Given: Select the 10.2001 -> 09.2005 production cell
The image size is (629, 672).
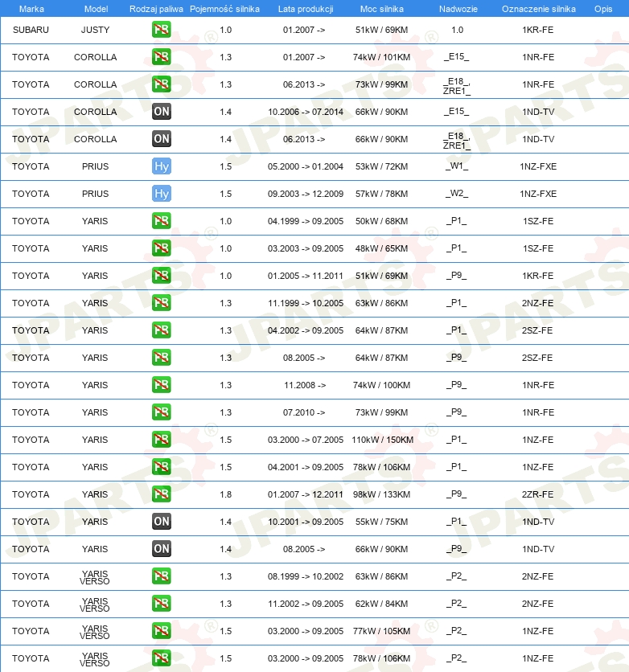Looking at the screenshot, I should [306, 522].
